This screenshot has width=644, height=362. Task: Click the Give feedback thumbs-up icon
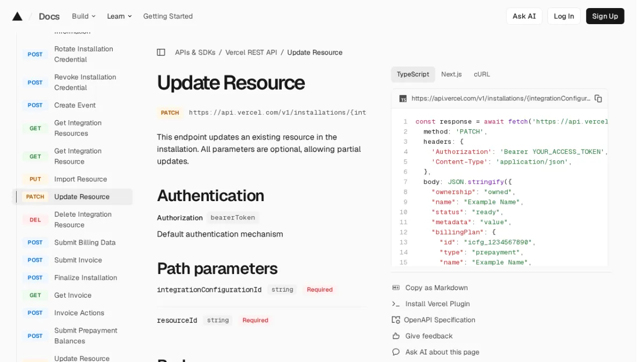(x=396, y=336)
